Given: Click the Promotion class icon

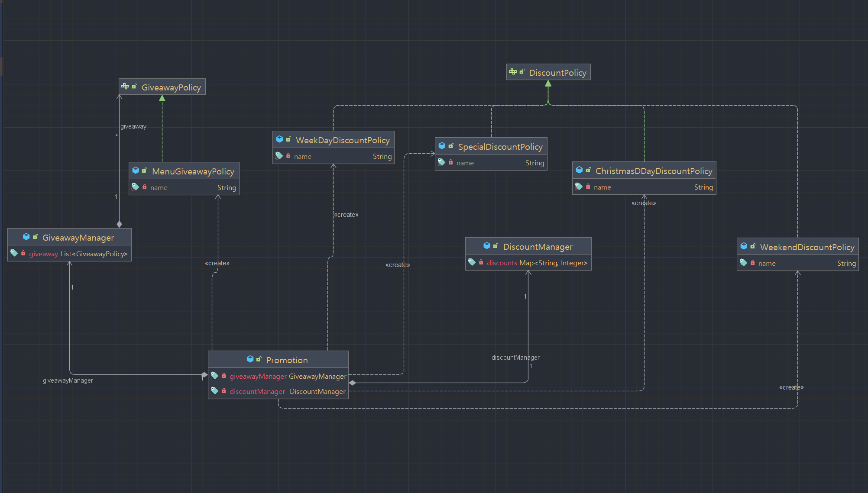Looking at the screenshot, I should (250, 359).
